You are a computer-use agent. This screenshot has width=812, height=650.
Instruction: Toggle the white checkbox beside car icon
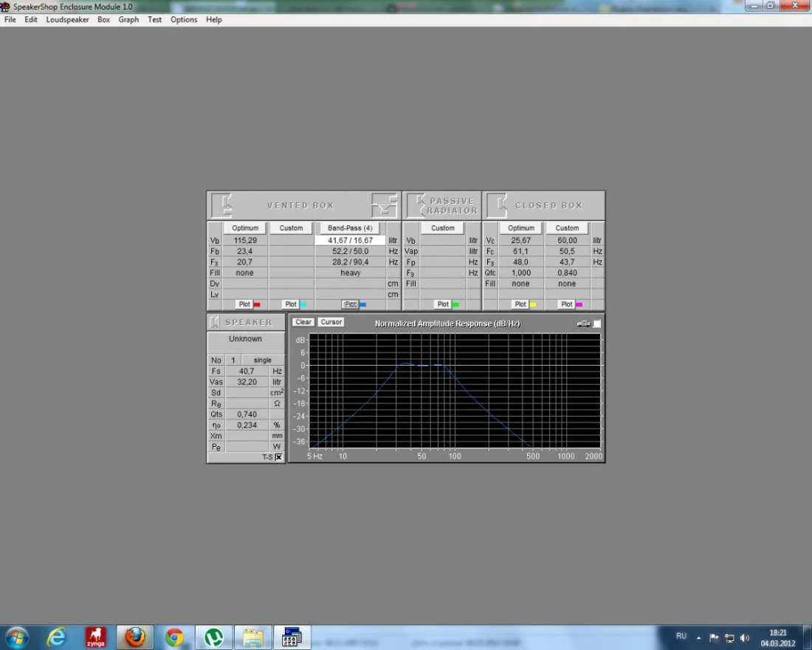(597, 324)
